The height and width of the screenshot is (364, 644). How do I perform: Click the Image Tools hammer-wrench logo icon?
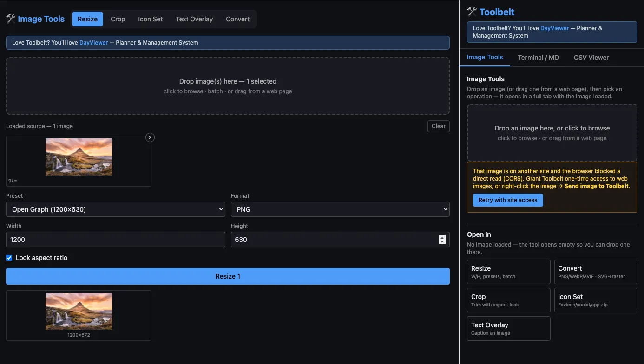click(x=11, y=19)
